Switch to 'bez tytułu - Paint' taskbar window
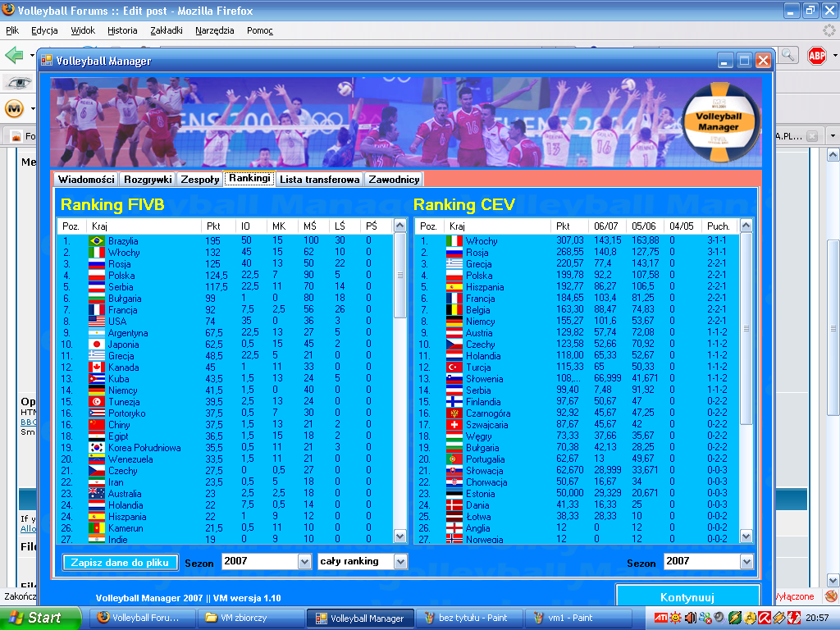The width and height of the screenshot is (840, 630). coord(468,618)
